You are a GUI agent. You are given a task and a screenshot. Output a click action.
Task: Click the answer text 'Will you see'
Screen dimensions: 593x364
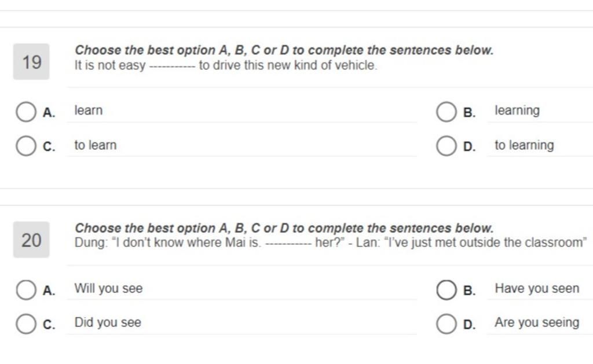[x=108, y=288]
